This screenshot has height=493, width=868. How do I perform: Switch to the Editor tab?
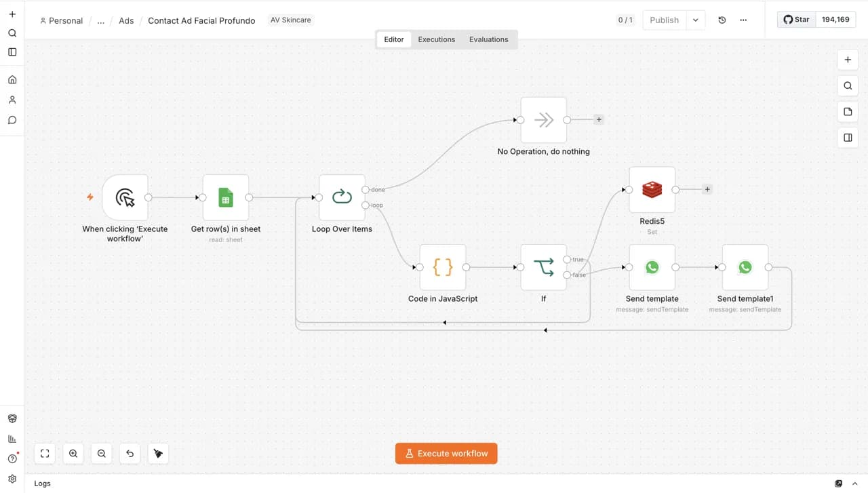394,39
